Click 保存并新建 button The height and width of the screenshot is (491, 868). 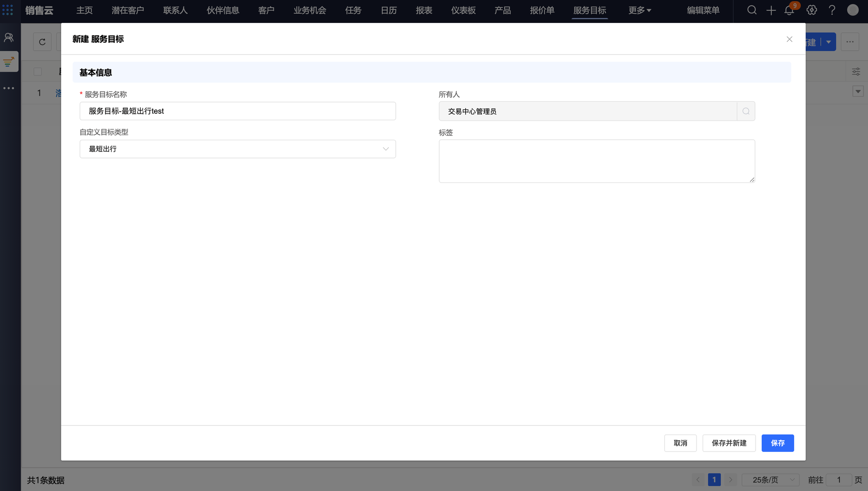pyautogui.click(x=729, y=443)
